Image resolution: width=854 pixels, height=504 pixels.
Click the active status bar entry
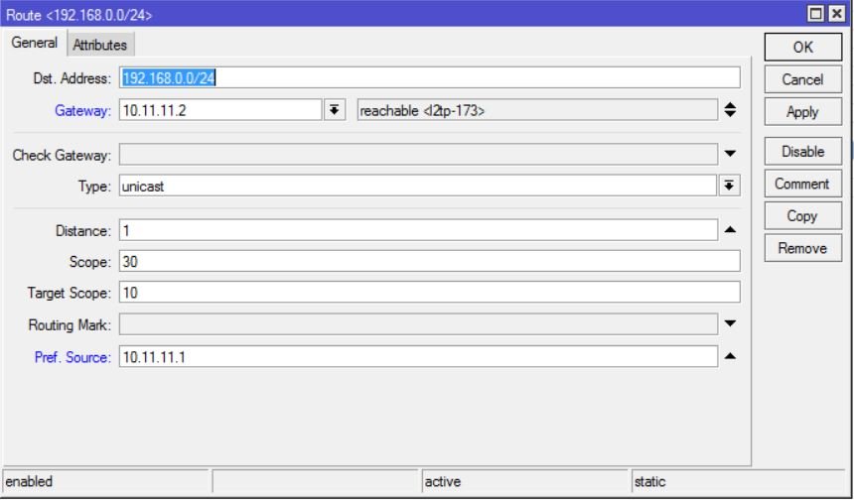point(524,482)
